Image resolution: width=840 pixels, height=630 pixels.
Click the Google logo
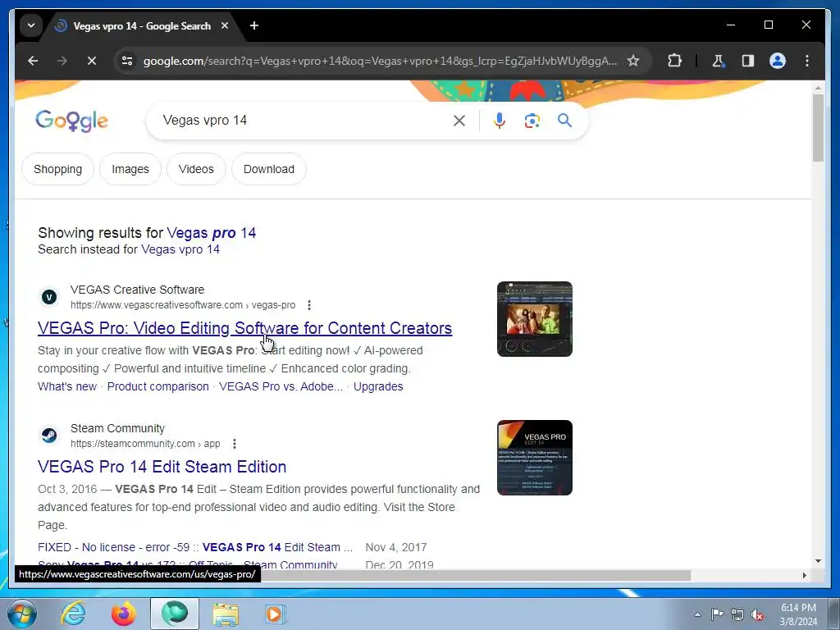pyautogui.click(x=72, y=121)
